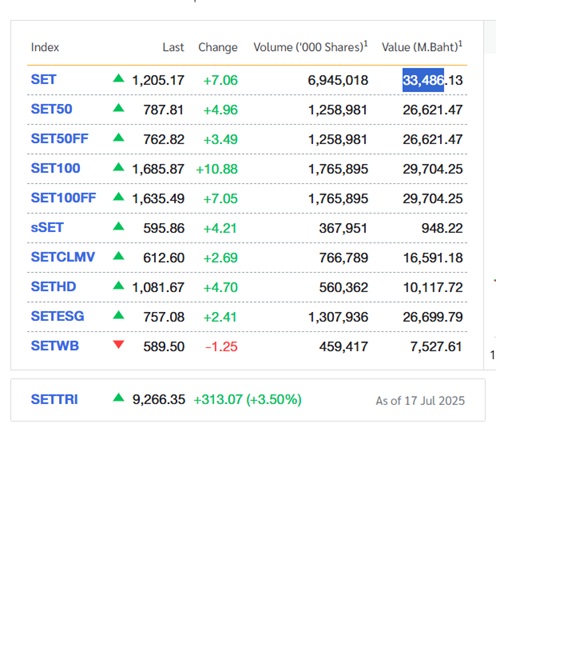The image size is (570, 653).
Task: Click the Value (M.Baht) column header
Action: click(x=422, y=47)
